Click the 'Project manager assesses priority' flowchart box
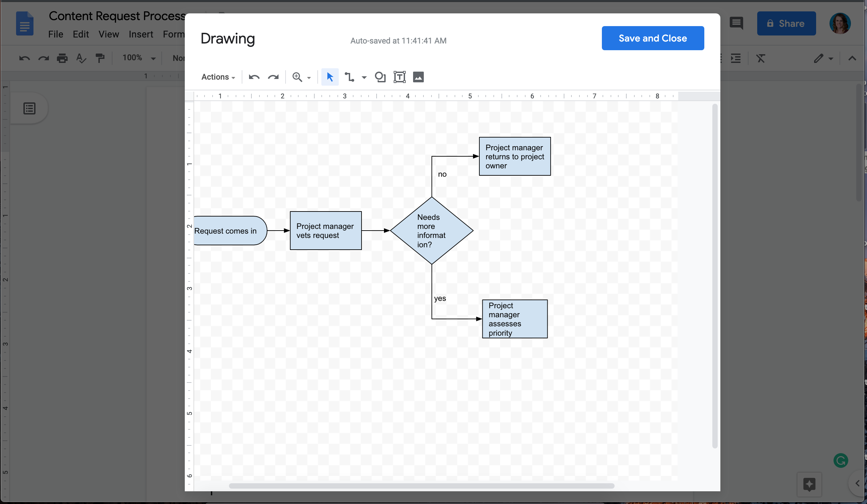This screenshot has width=867, height=504. point(515,319)
